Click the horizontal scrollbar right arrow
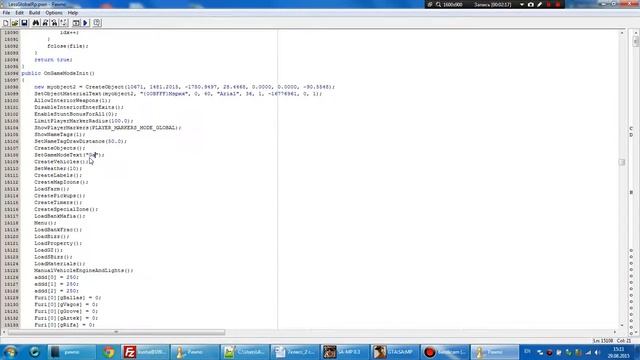The width and height of the screenshot is (640, 360). pos(615,332)
